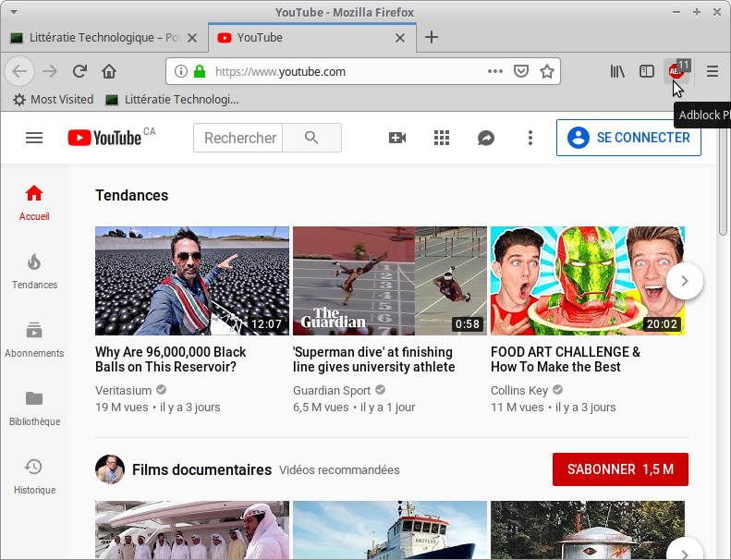
Task: Click the YouTube logo
Action: point(104,138)
